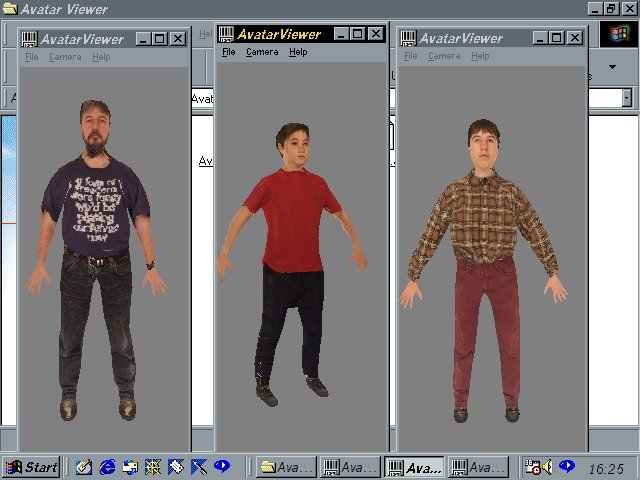Click blue eye icon next to the clock

(566, 467)
